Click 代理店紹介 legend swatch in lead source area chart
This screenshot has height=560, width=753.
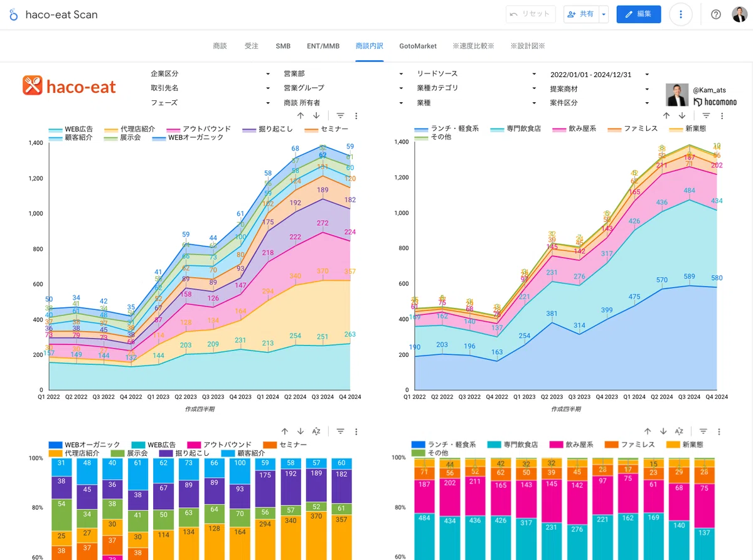point(112,129)
